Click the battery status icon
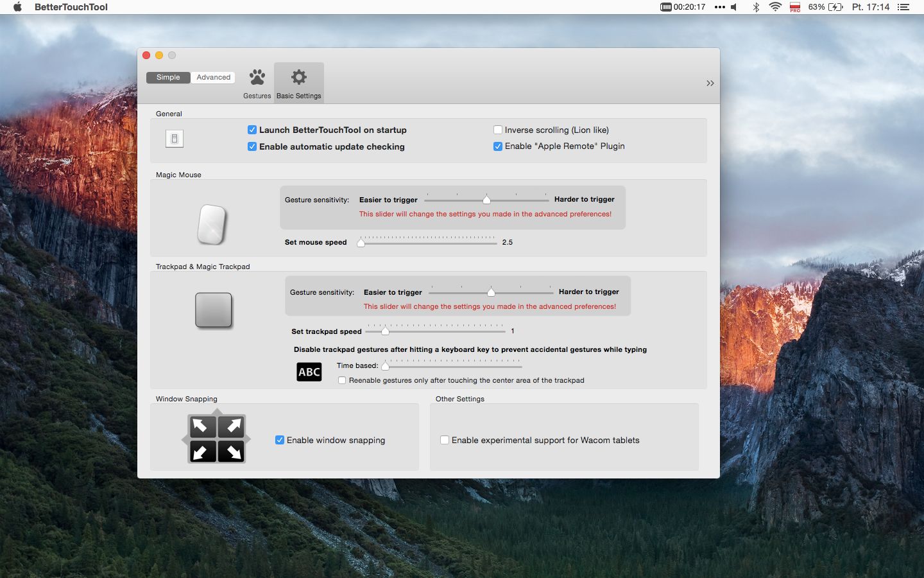Screen dimensions: 924x578 point(835,7)
